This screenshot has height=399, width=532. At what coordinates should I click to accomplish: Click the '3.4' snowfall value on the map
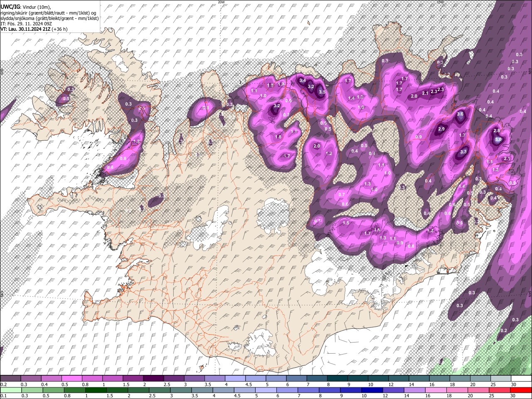[x=303, y=80]
